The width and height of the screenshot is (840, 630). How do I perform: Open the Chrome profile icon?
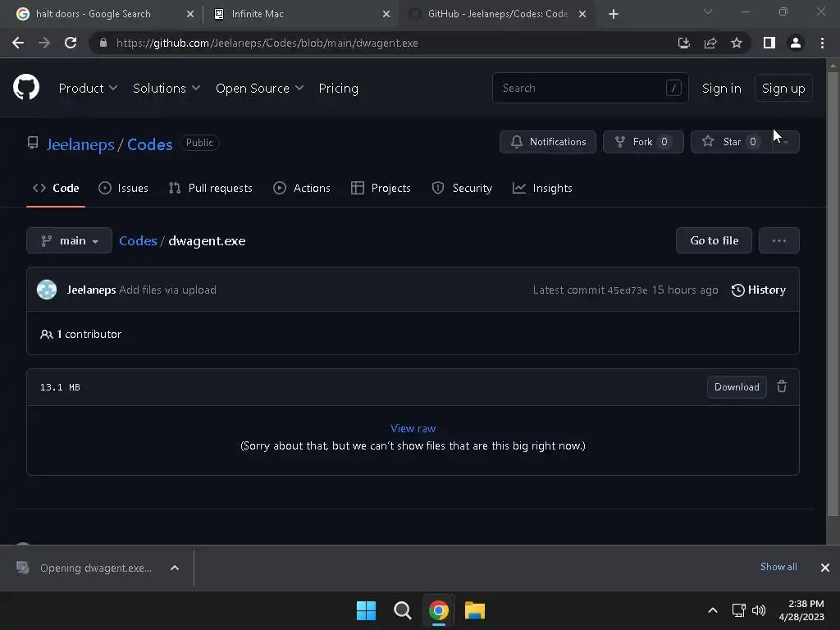(x=796, y=43)
